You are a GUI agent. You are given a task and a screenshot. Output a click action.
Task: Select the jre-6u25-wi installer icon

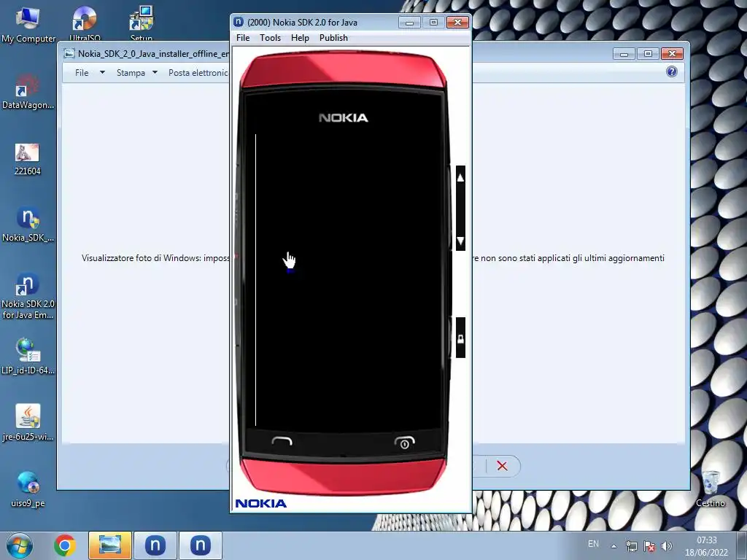point(28,422)
